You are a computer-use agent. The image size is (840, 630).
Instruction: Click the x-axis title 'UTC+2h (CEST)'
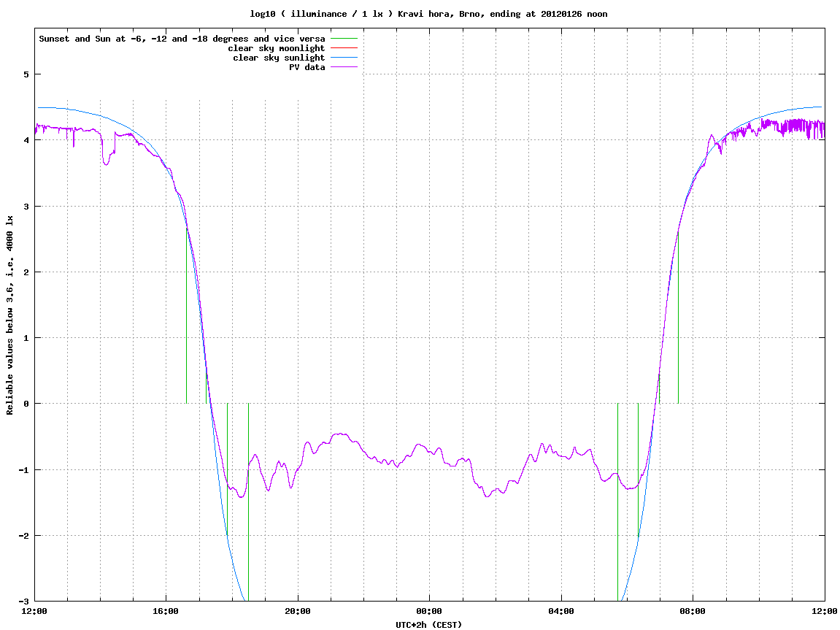point(428,625)
